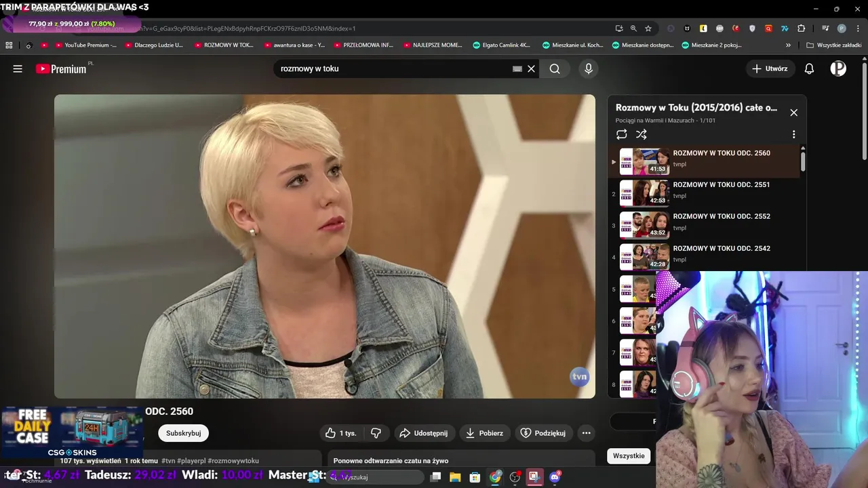
Task: Click the #tvn hashtag link
Action: click(168, 461)
